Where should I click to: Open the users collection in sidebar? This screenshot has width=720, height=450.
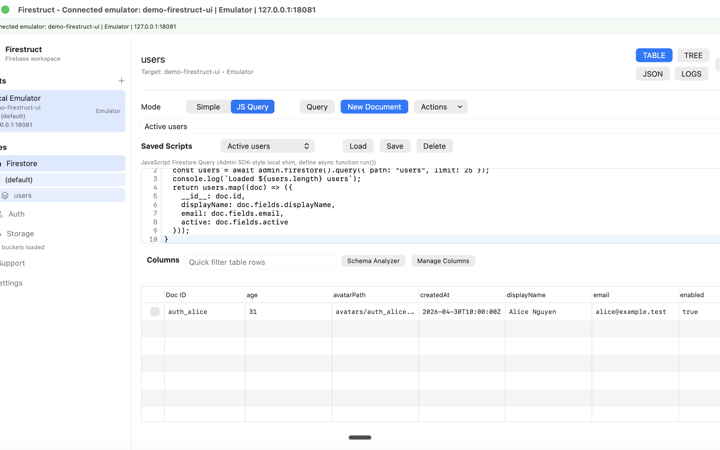(x=62, y=196)
